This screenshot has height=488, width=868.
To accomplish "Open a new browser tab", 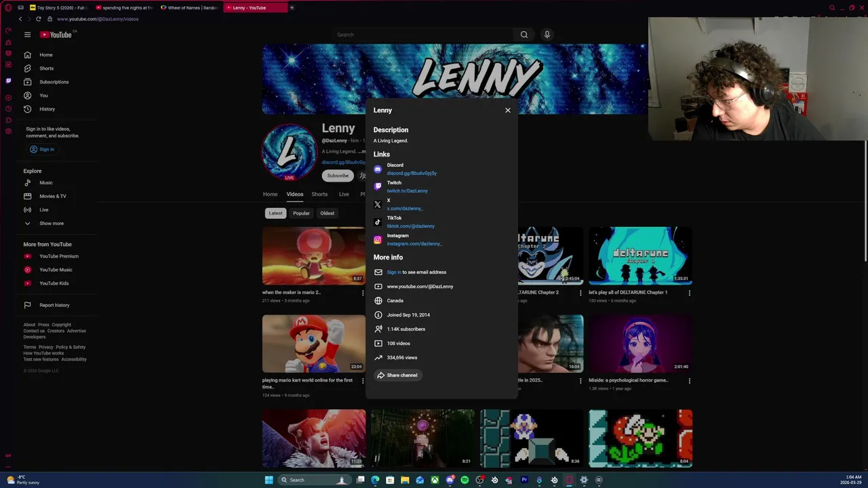I will [x=292, y=7].
